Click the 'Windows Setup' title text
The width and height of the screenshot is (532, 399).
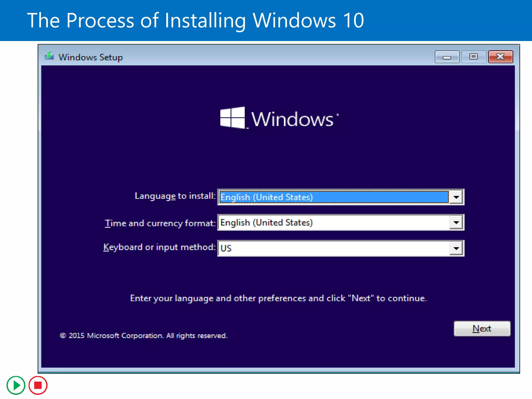point(90,57)
